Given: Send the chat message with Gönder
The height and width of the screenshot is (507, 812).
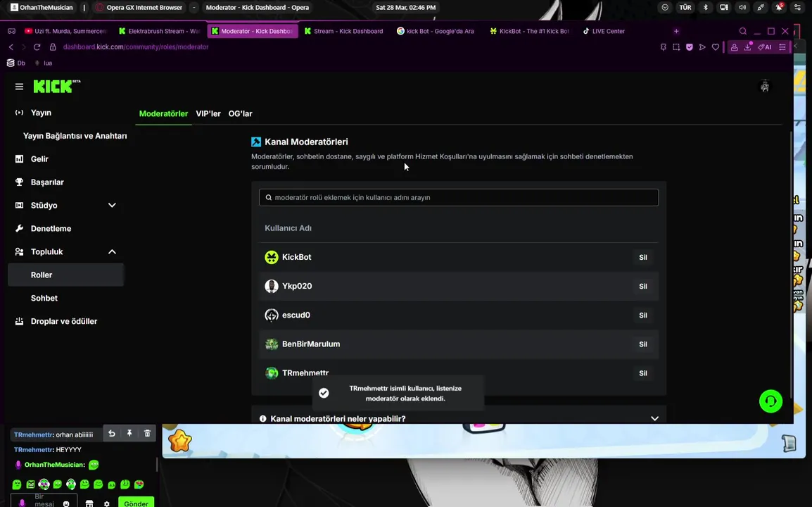Looking at the screenshot, I should click(x=137, y=503).
